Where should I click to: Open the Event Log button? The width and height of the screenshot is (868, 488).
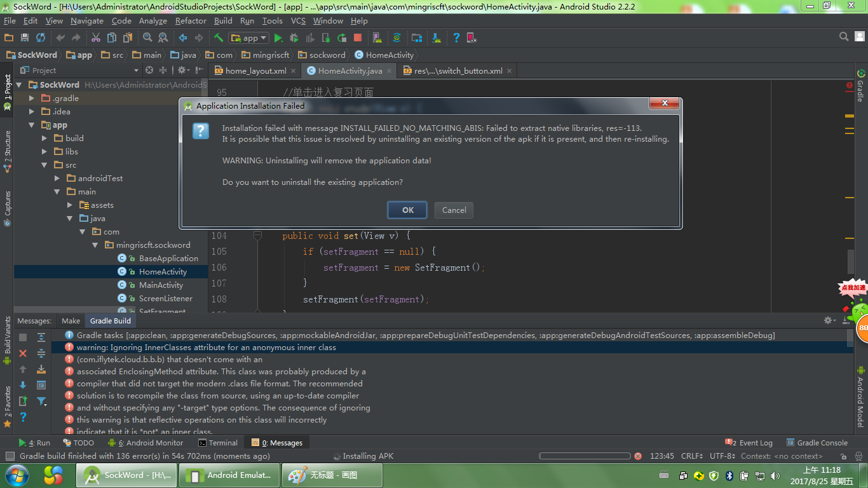(x=749, y=443)
